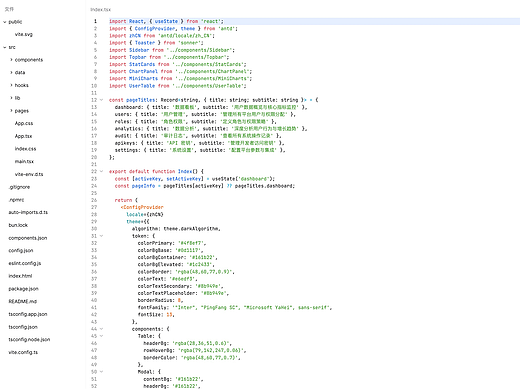This screenshot has width=520, height=390.
Task: Select the public folder label
Action: [x=15, y=22]
